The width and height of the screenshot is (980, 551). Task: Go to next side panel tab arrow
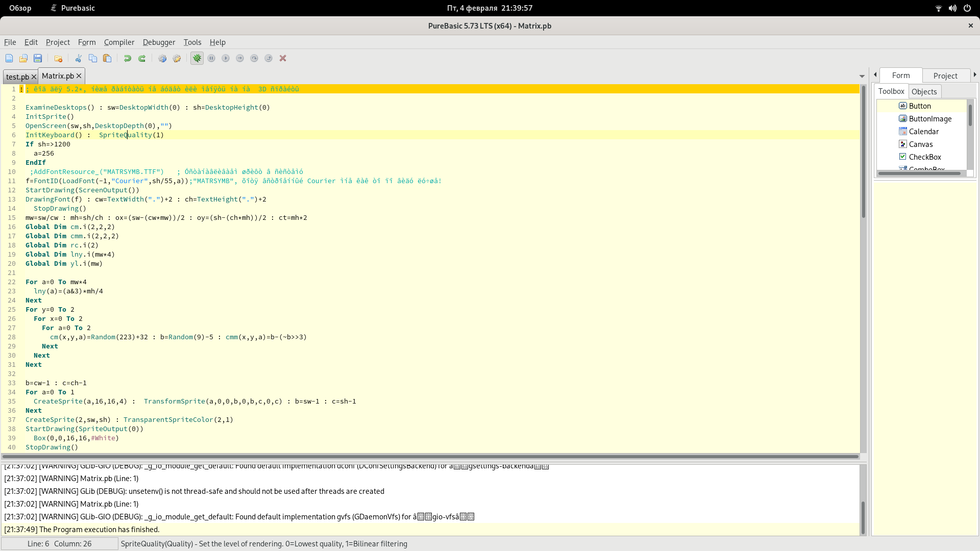pyautogui.click(x=975, y=75)
